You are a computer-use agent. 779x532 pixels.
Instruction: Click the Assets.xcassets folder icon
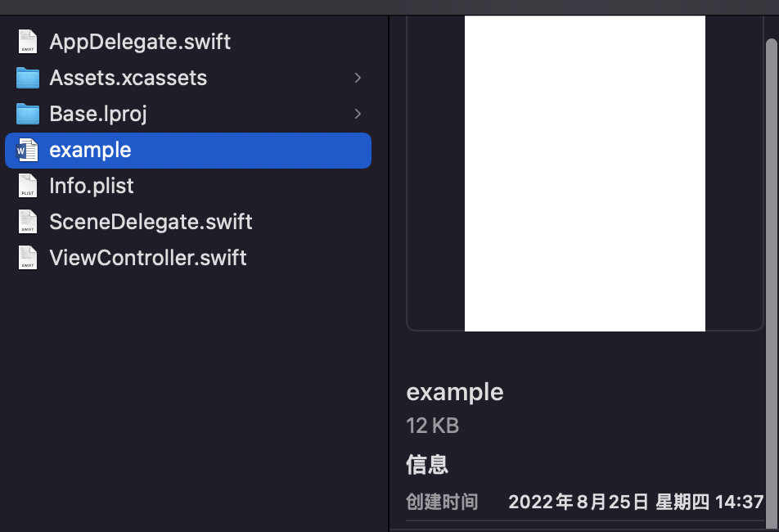click(x=28, y=78)
